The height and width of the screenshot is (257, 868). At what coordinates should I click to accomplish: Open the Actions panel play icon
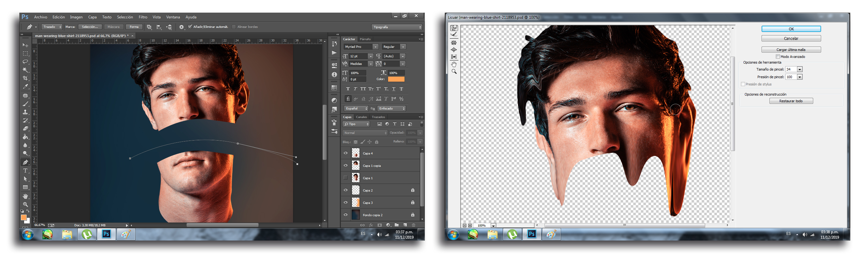click(x=334, y=53)
